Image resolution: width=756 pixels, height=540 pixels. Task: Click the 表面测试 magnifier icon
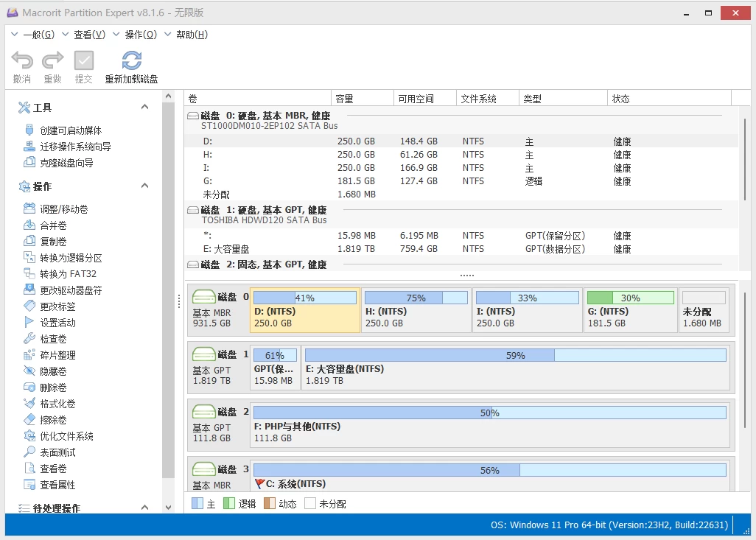coord(29,452)
